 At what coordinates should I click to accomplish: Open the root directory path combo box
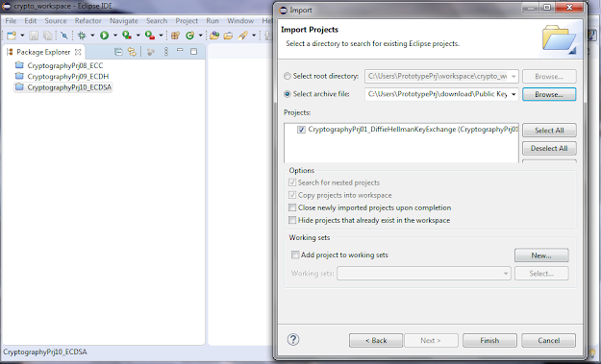pyautogui.click(x=441, y=76)
